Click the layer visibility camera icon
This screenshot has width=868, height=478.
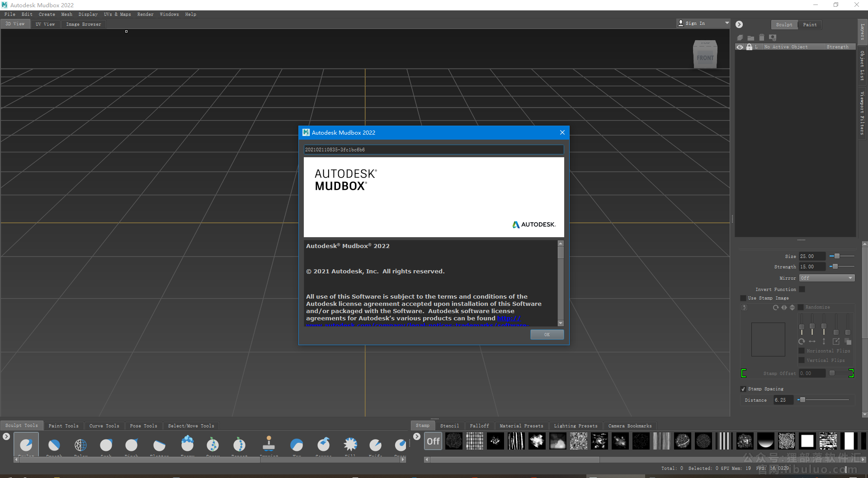[x=773, y=37]
